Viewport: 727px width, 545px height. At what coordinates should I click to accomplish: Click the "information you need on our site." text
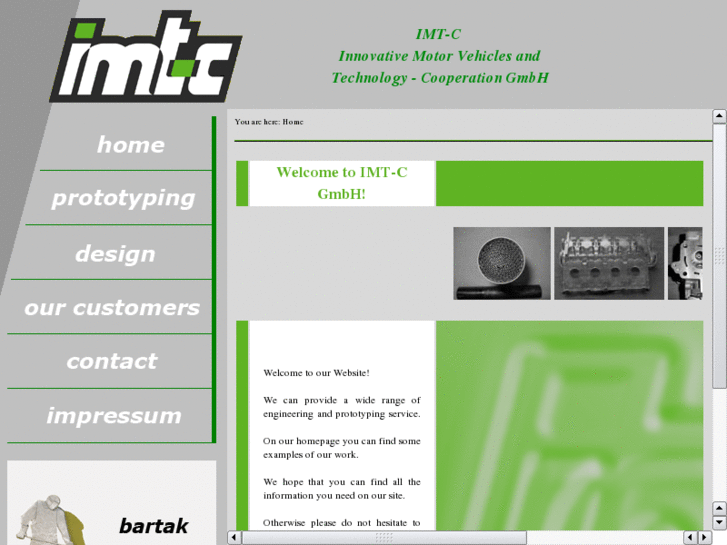click(334, 496)
